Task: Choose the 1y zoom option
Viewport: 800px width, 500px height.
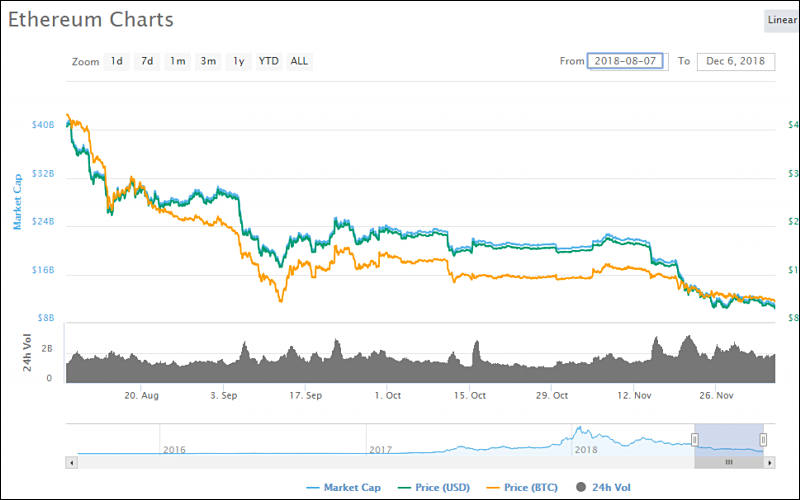Action: 239,61
